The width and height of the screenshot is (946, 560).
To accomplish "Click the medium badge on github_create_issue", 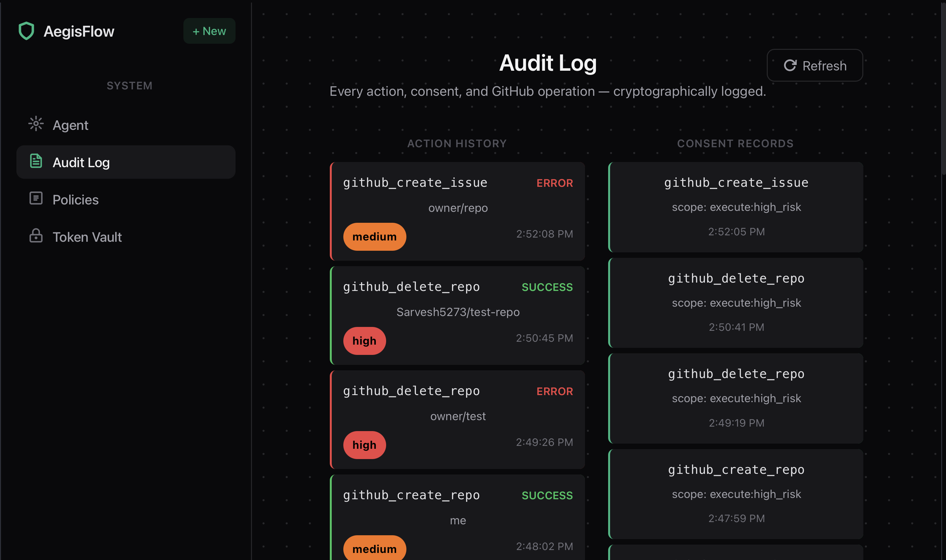I will point(374,237).
